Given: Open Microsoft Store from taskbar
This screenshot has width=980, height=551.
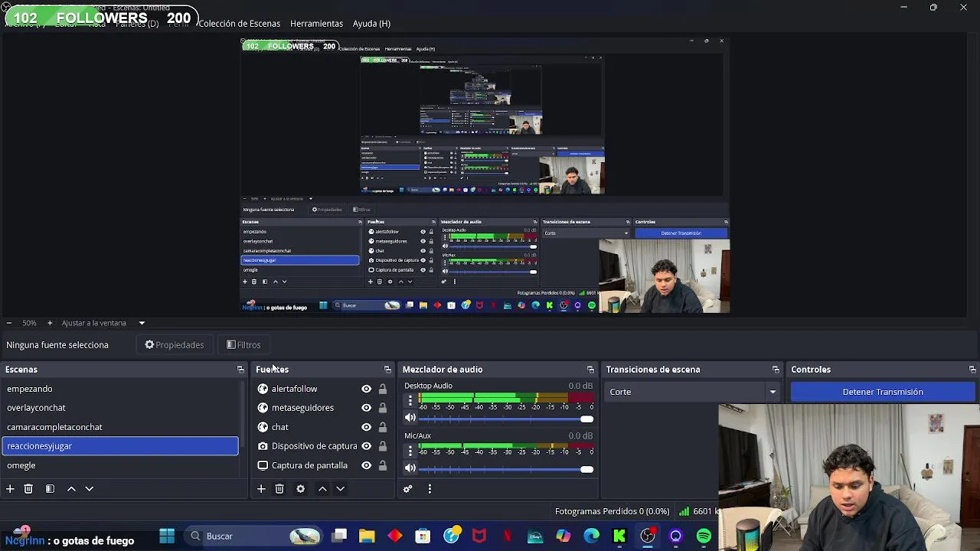Looking at the screenshot, I should [x=423, y=536].
